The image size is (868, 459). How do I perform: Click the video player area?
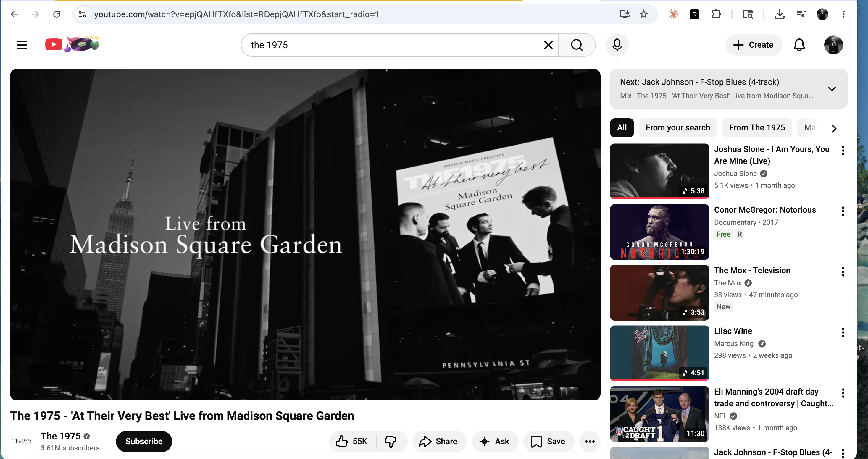click(305, 235)
